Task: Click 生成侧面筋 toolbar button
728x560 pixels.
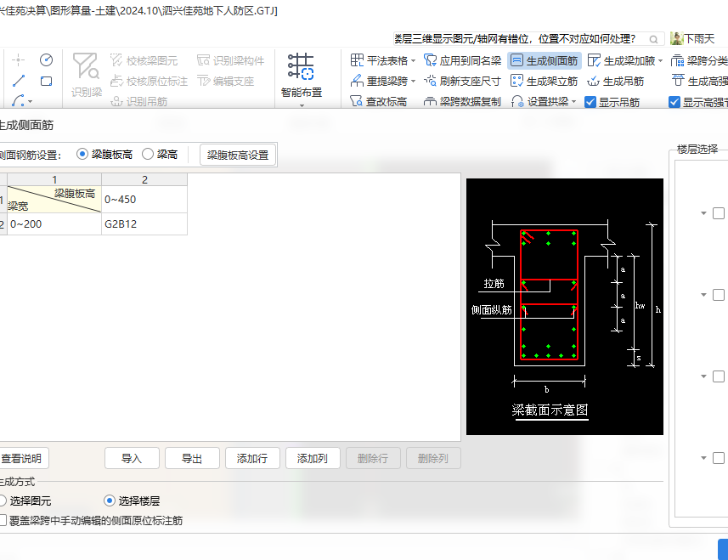Action: point(545,60)
